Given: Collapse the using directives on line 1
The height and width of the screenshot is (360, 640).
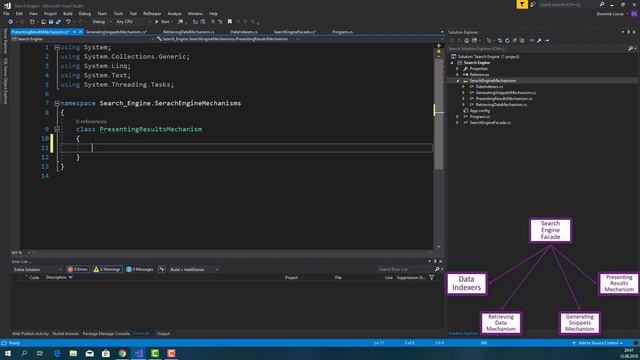Looking at the screenshot, I should click(x=57, y=47).
